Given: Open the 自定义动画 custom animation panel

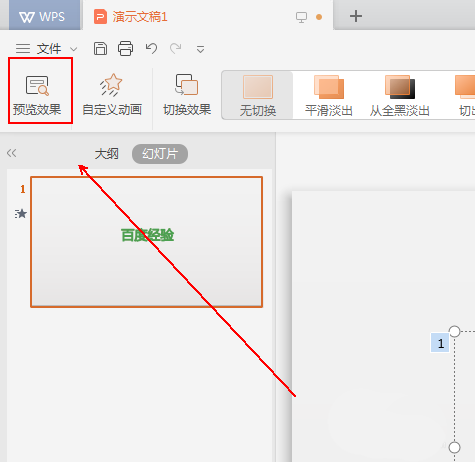Looking at the screenshot, I should pos(112,95).
